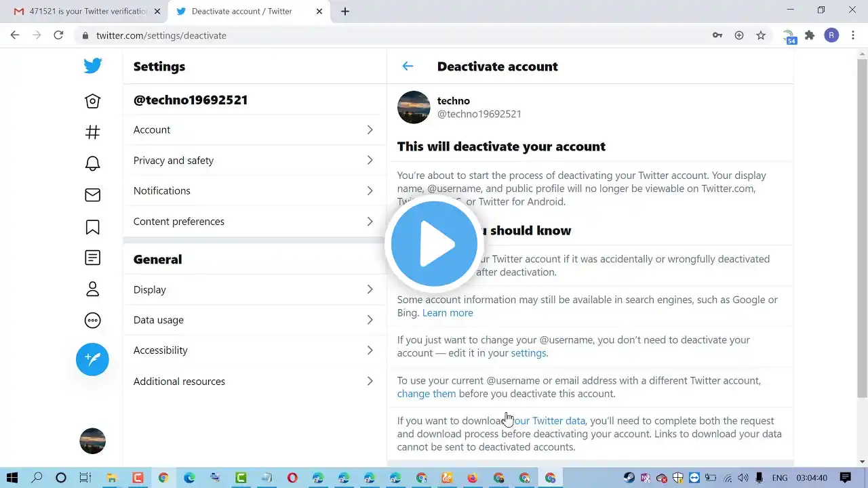Image resolution: width=868 pixels, height=488 pixels.
Task: Close the Gmail verification tab
Action: tap(157, 12)
